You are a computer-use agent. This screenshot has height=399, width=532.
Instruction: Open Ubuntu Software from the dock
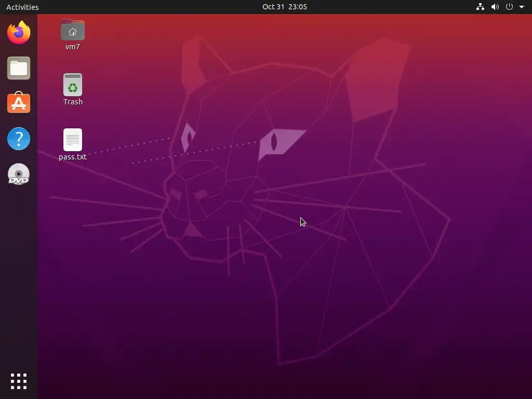pyautogui.click(x=19, y=102)
